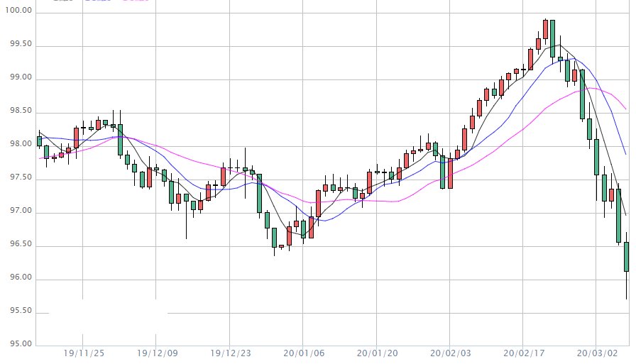Select the last green candlestick on the far right

626,256
